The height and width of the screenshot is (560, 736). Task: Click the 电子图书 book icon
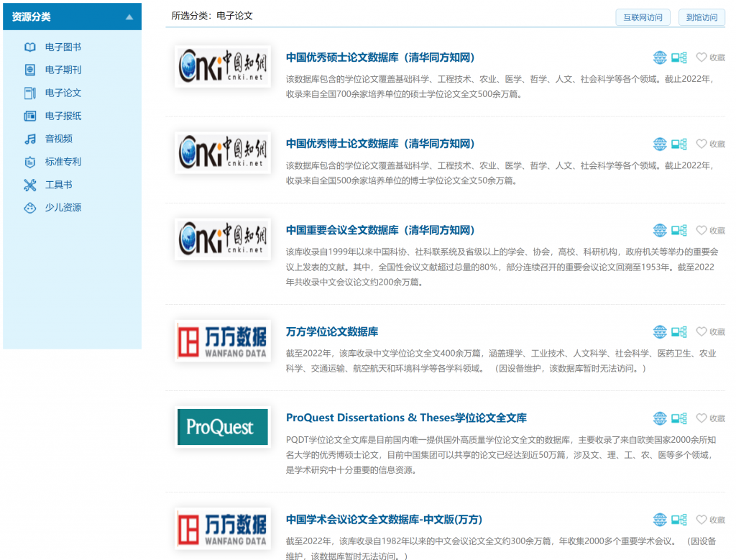pos(30,47)
